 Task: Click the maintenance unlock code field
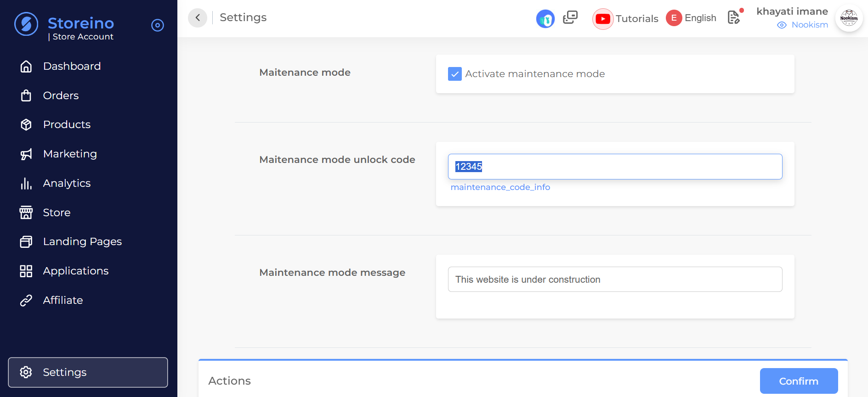pos(615,167)
